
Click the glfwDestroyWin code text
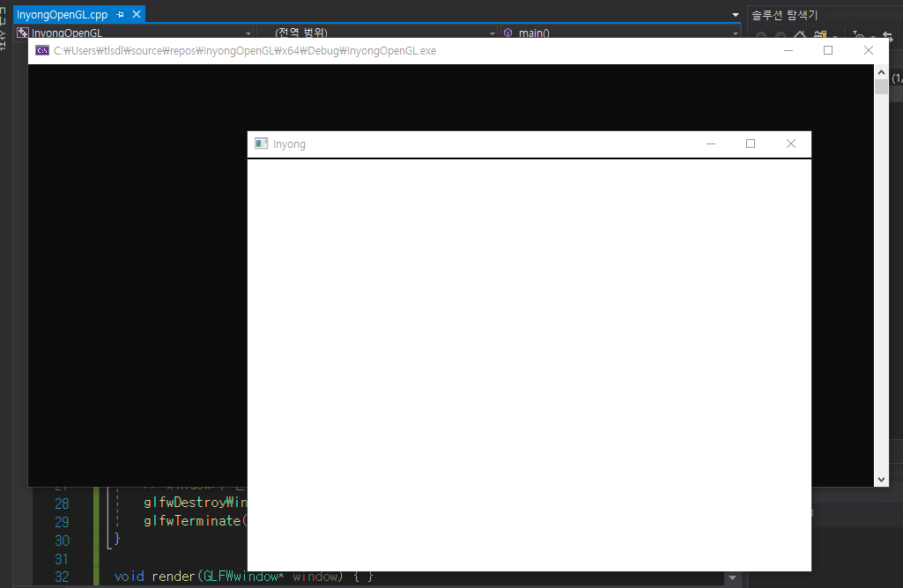(196, 503)
